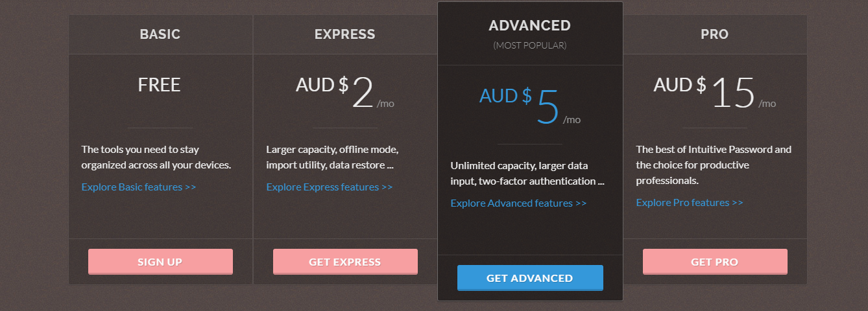
Task: Select the ADVANCED plan heading
Action: [x=530, y=26]
